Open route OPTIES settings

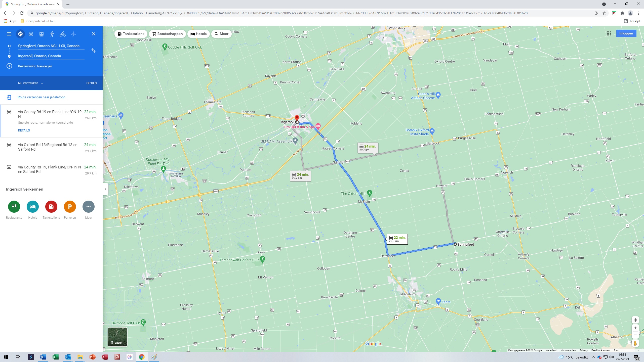click(92, 83)
